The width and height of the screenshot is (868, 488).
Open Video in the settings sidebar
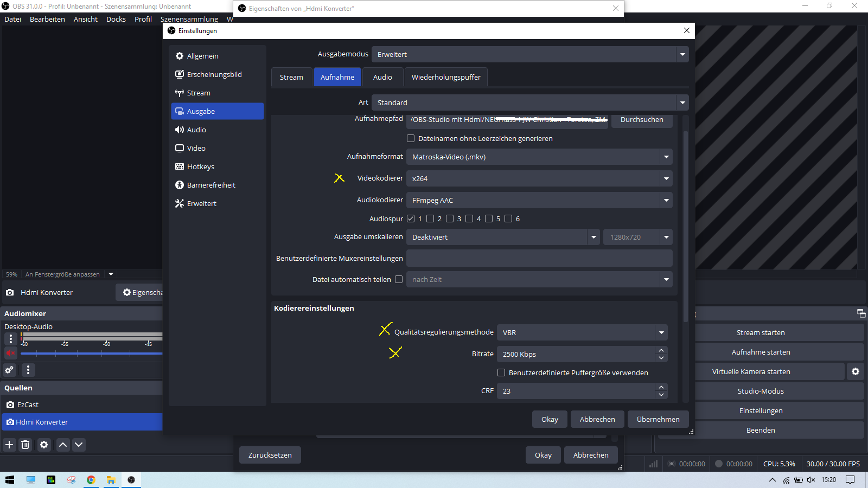[x=218, y=148]
